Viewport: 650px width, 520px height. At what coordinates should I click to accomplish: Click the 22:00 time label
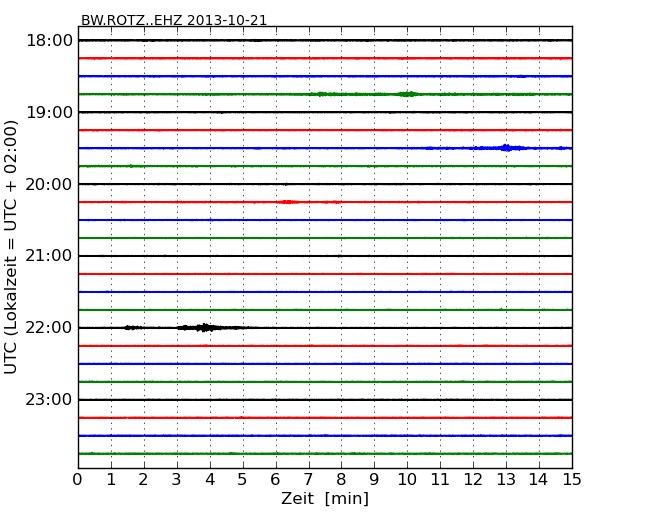click(x=49, y=328)
